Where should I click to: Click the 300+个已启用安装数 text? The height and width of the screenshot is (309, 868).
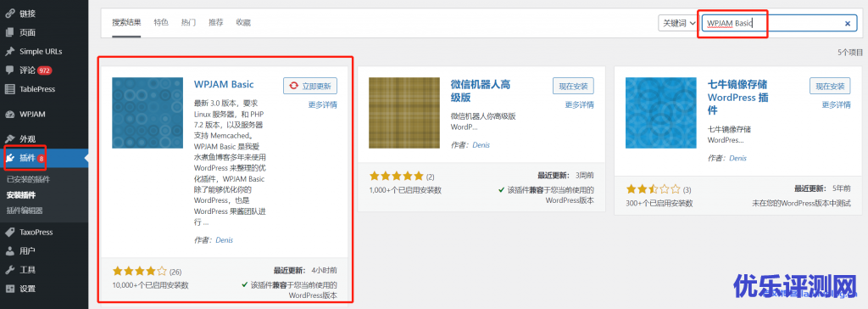[x=659, y=203]
